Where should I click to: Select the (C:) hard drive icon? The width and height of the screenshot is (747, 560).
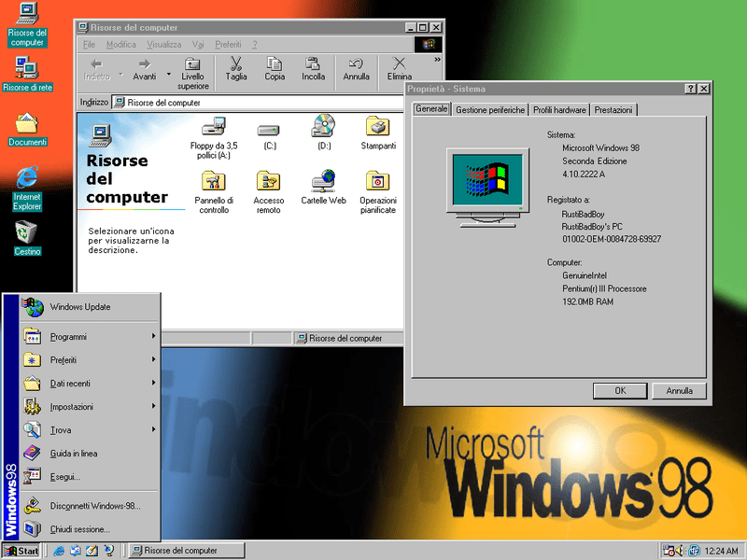270,137
